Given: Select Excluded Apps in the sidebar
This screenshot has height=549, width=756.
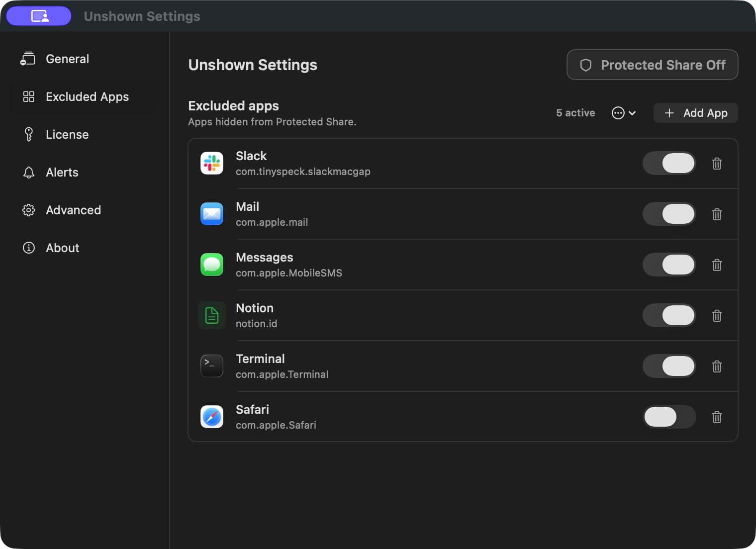Looking at the screenshot, I should point(85,96).
